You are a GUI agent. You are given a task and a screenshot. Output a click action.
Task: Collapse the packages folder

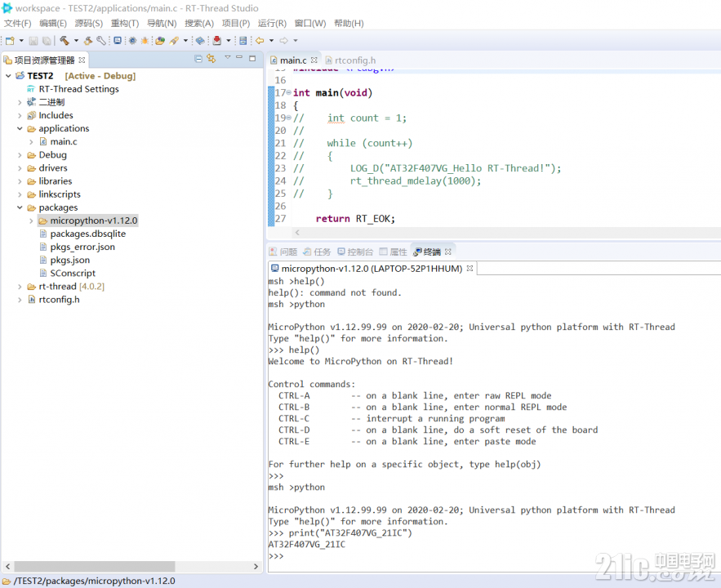tap(20, 207)
